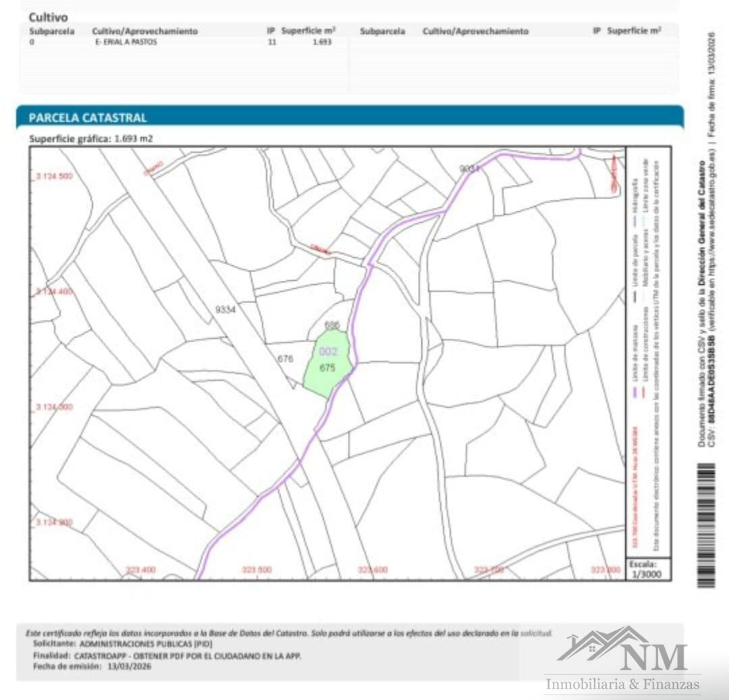This screenshot has height=700, width=729.
Task: Click the left table "Subparcela" column header
Action: point(51,31)
